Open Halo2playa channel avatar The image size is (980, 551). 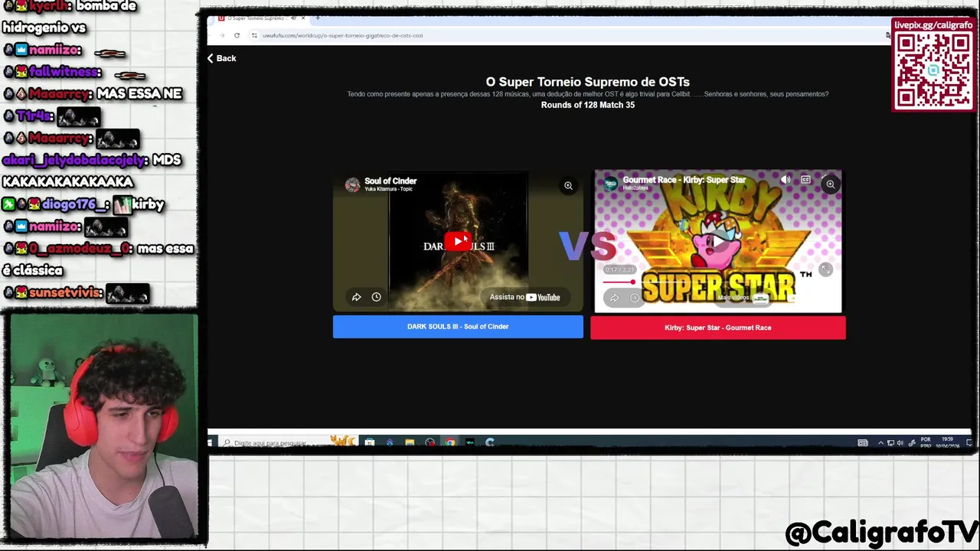click(x=611, y=184)
